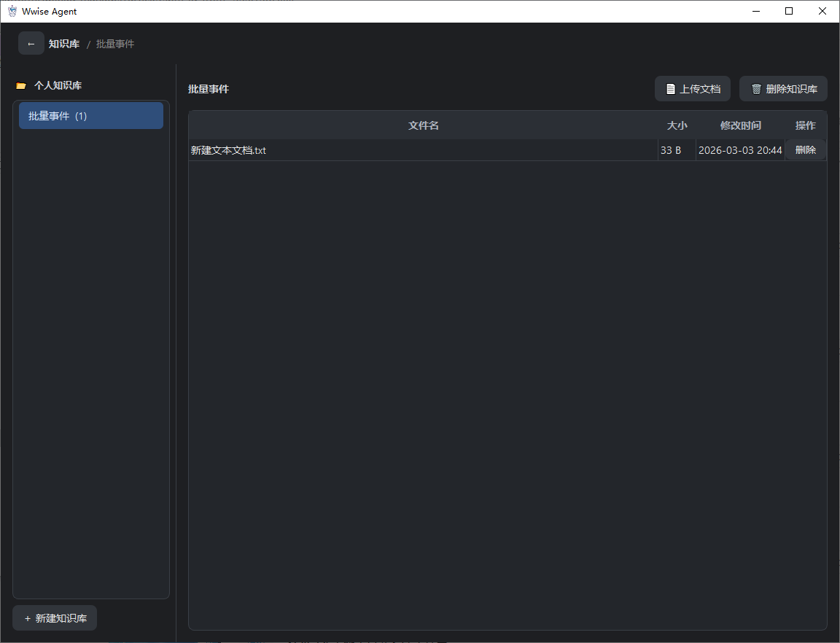Open the 知识库 breadcrumb link
Image resolution: width=840 pixels, height=643 pixels.
[64, 44]
